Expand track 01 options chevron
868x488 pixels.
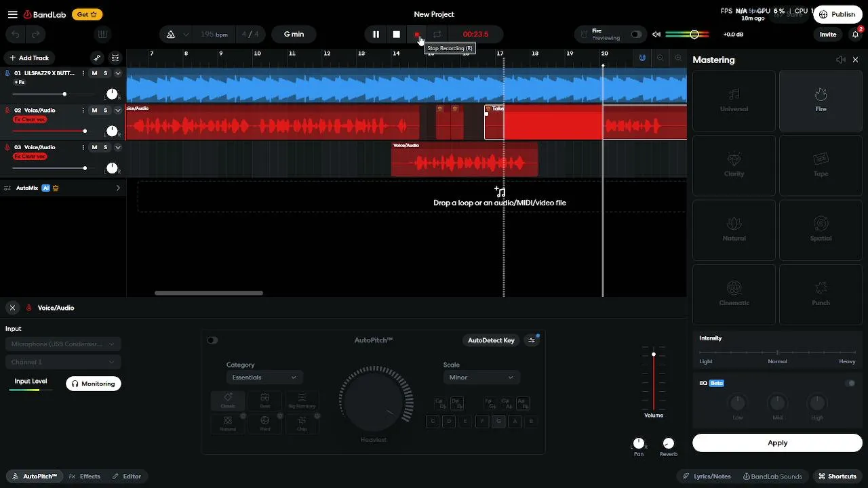coord(117,73)
